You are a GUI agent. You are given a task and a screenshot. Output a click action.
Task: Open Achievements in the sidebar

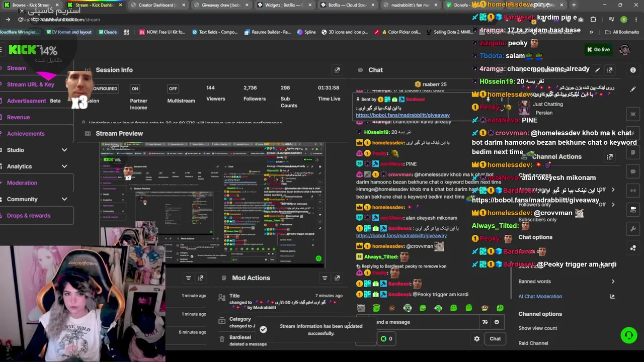click(26, 134)
